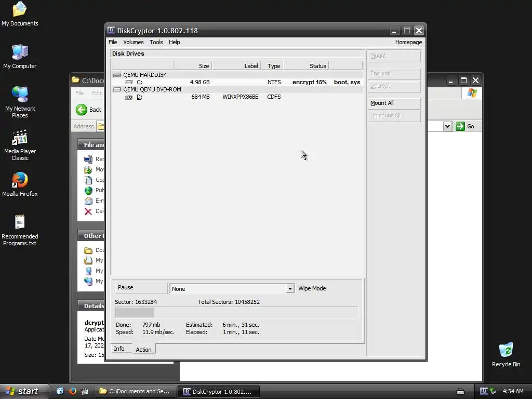The height and width of the screenshot is (399, 532).
Task: Open the Wipe Mode dropdown
Action: click(x=290, y=289)
